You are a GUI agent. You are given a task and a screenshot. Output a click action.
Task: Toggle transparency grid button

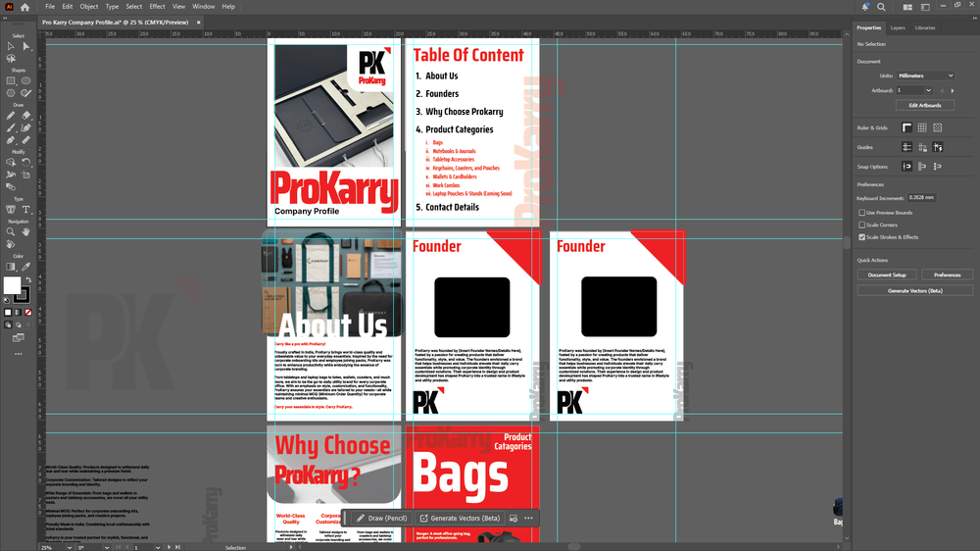(938, 127)
